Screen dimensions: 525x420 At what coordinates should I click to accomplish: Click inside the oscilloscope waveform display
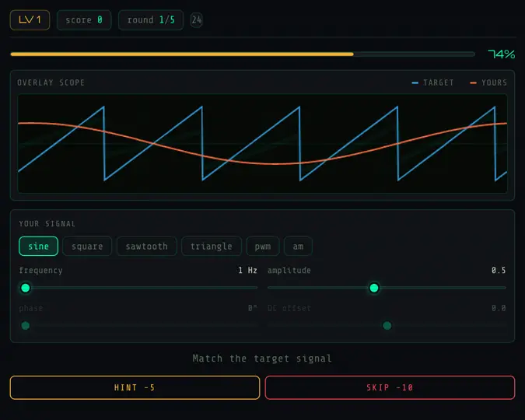tap(263, 143)
